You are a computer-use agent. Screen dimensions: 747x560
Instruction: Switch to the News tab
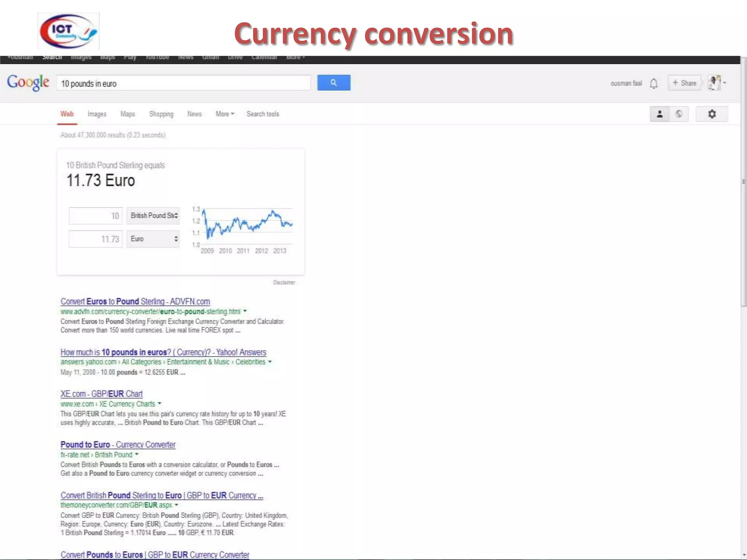click(x=194, y=114)
